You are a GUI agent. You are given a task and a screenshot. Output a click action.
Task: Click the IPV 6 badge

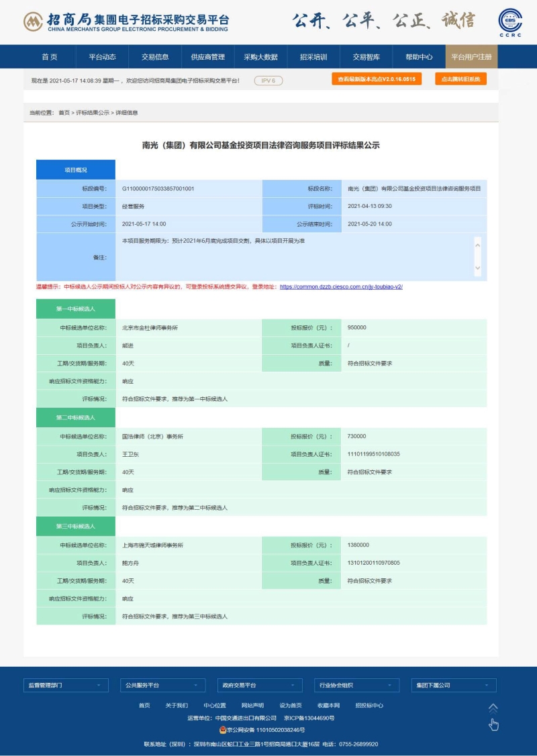click(268, 80)
